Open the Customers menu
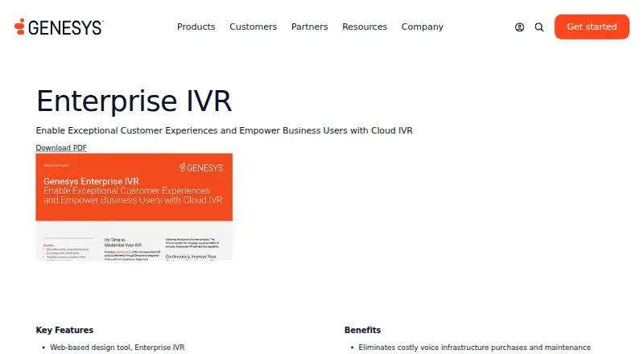Image resolution: width=644 pixels, height=354 pixels. click(x=253, y=27)
